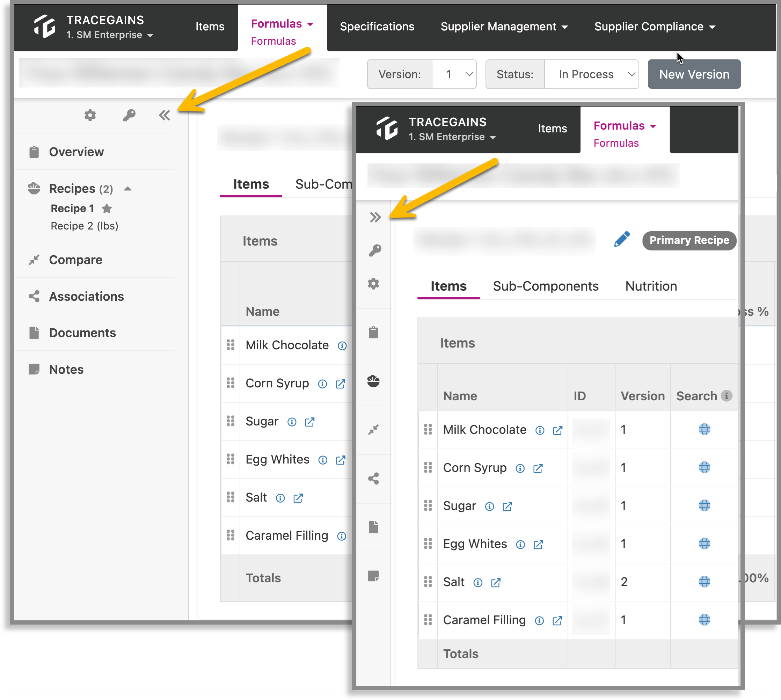Expand collapsed sidebar with double-right chevron
Screen dimensions: 781x700
coord(375,217)
